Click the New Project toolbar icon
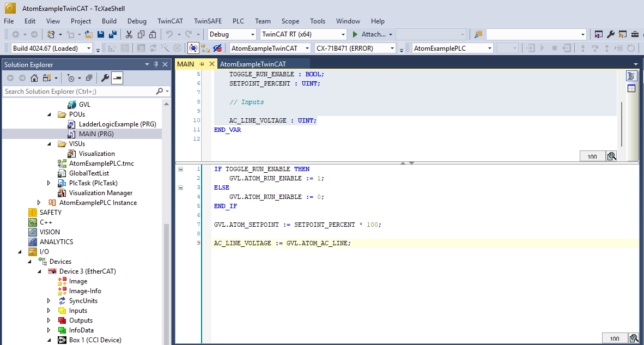 click(x=51, y=34)
